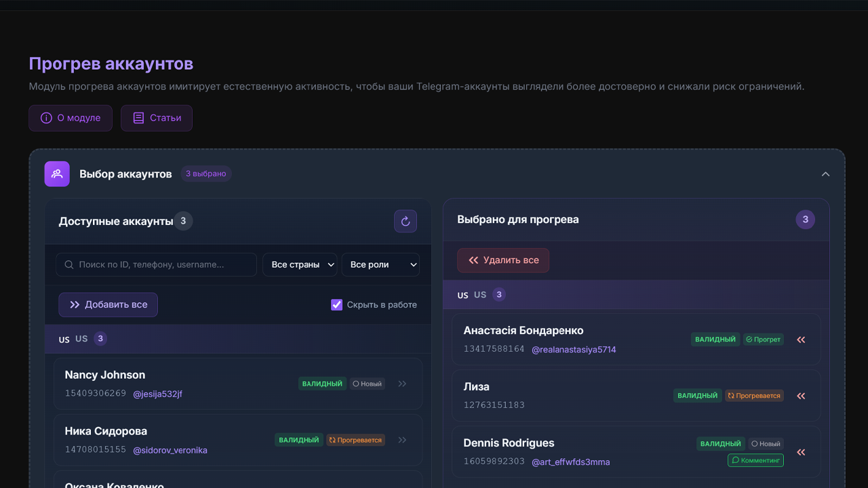Add Ника Сидорова using double-arrow icon

402,440
